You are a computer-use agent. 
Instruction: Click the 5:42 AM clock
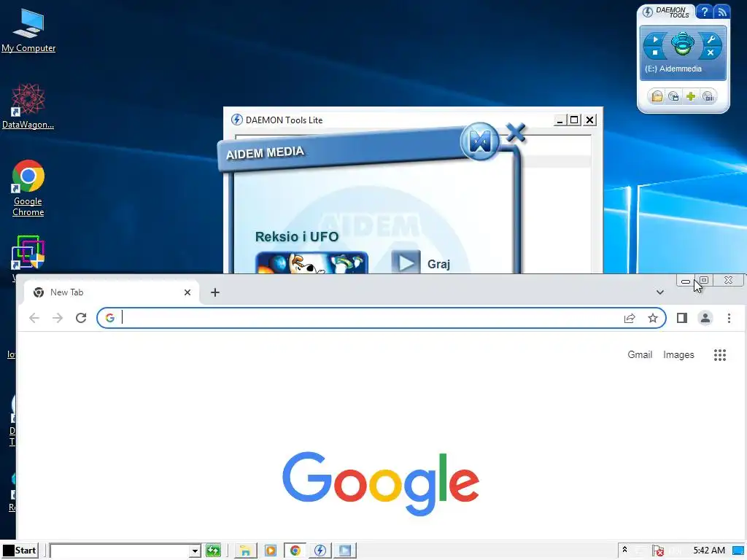click(709, 551)
